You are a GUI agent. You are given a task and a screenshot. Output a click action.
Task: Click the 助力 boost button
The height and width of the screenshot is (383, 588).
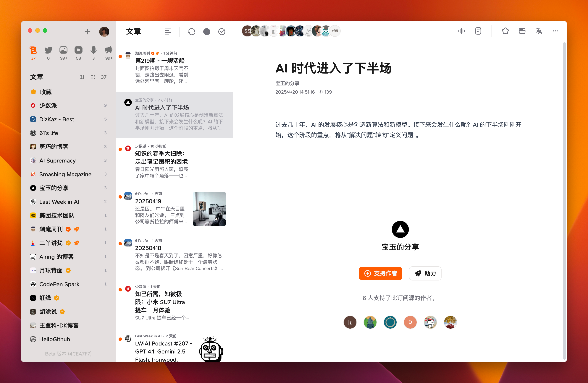(425, 273)
